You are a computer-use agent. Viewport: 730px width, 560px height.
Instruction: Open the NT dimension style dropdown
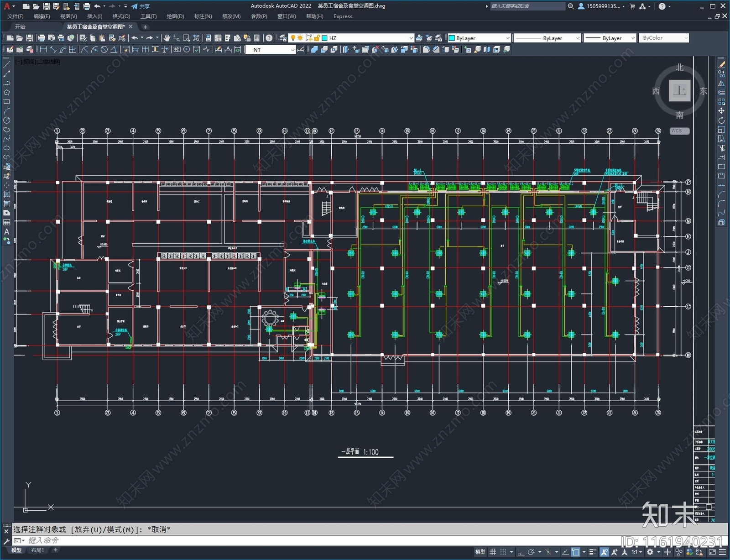[x=271, y=50]
